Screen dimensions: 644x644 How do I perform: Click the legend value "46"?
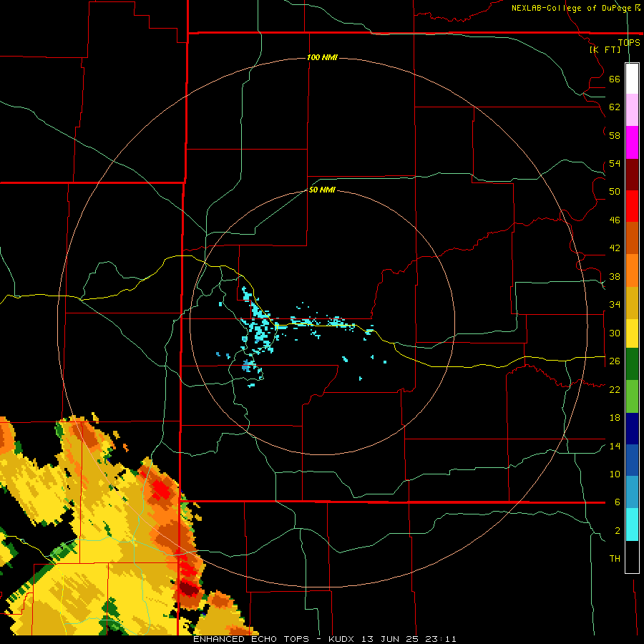coord(615,220)
